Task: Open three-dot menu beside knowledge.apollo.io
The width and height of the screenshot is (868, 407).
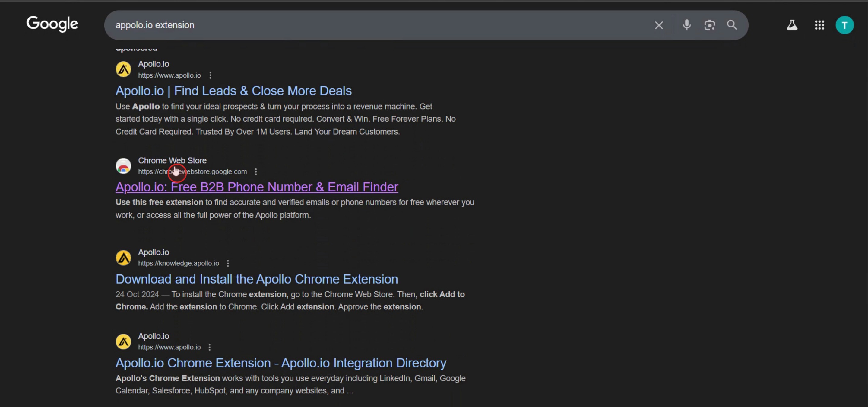Action: 228,263
